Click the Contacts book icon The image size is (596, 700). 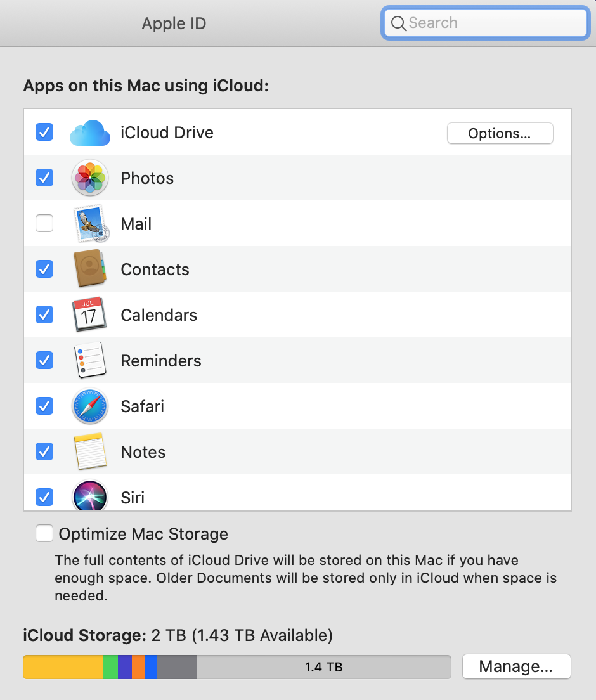[90, 268]
